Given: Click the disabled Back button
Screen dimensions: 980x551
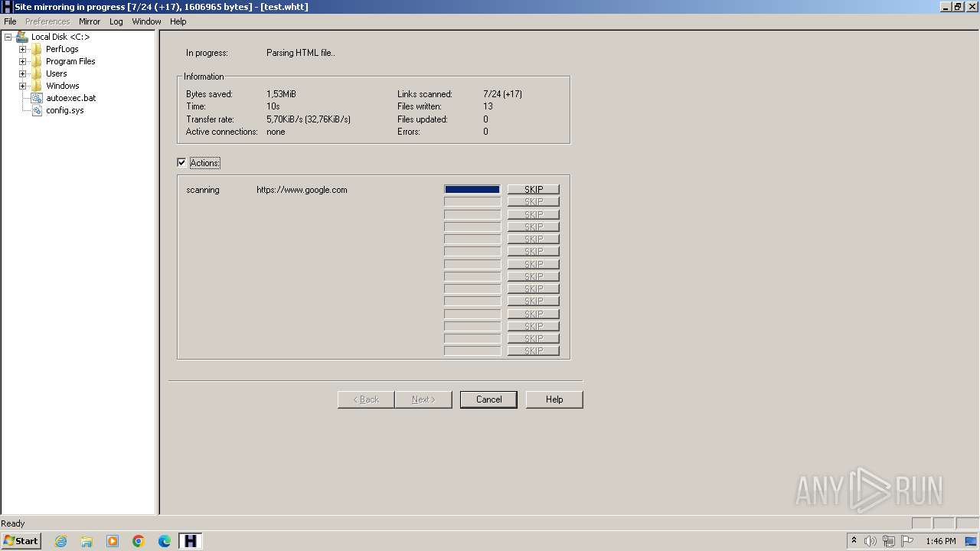Looking at the screenshot, I should coord(366,399).
